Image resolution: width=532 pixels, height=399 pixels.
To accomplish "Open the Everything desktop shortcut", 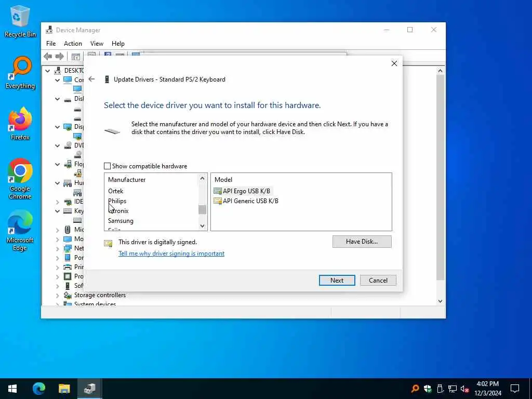I will [20, 73].
